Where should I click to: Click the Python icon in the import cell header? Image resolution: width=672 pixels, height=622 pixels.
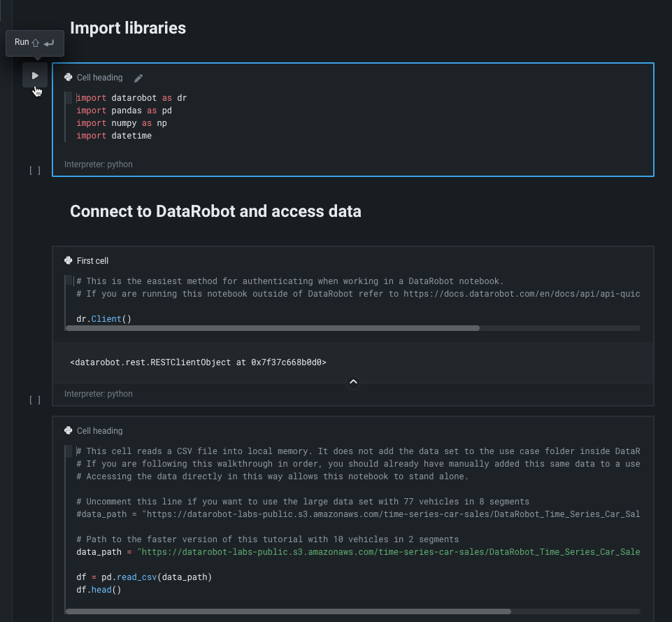click(68, 78)
